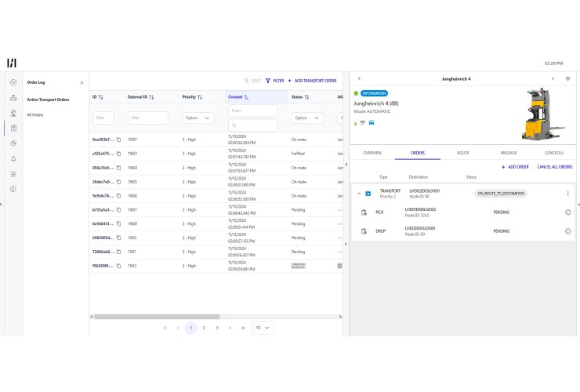Go to next page of orders

point(230,328)
